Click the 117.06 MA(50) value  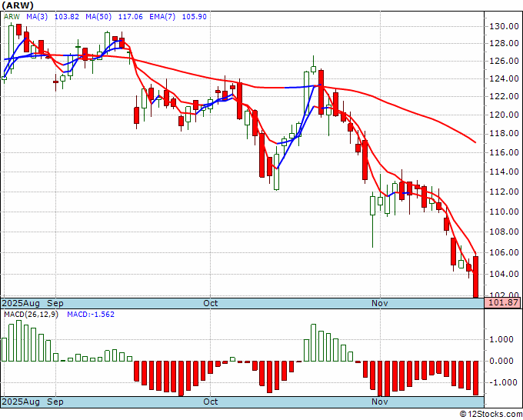pyautogui.click(x=131, y=17)
